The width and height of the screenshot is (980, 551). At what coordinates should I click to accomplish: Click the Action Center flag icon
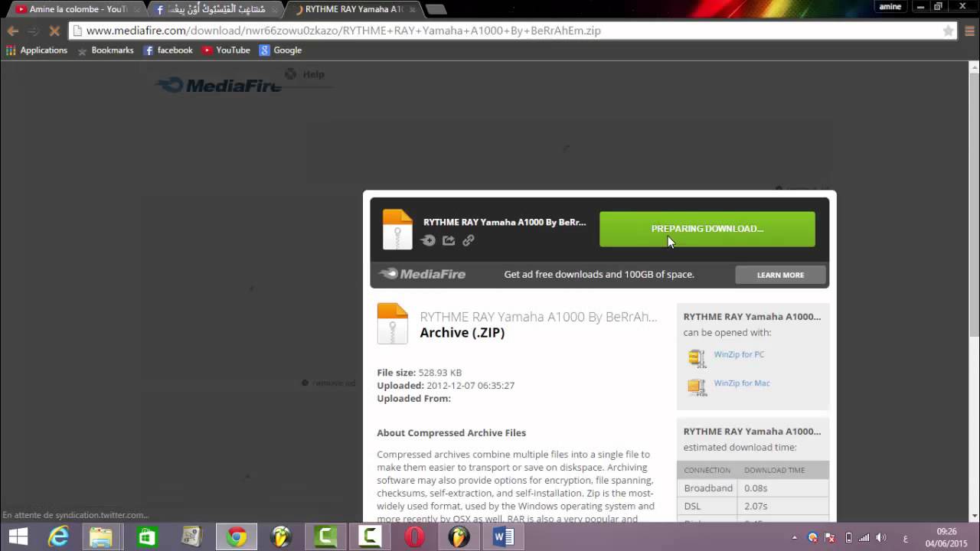(x=829, y=538)
